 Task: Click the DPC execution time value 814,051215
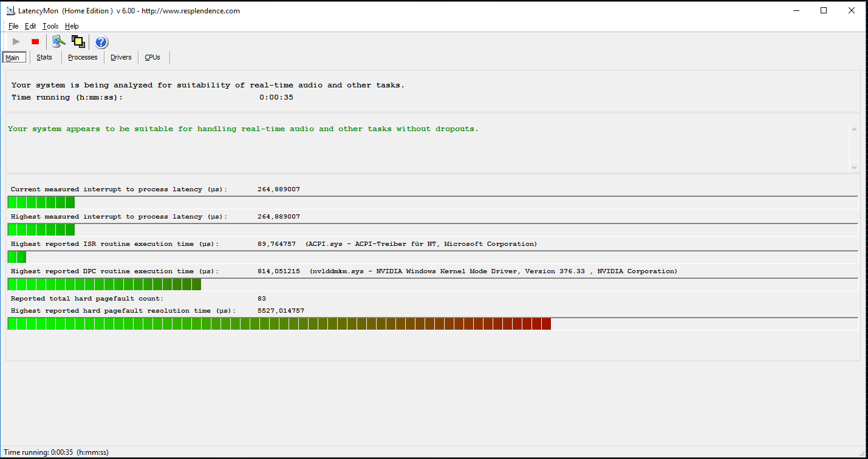[279, 271]
